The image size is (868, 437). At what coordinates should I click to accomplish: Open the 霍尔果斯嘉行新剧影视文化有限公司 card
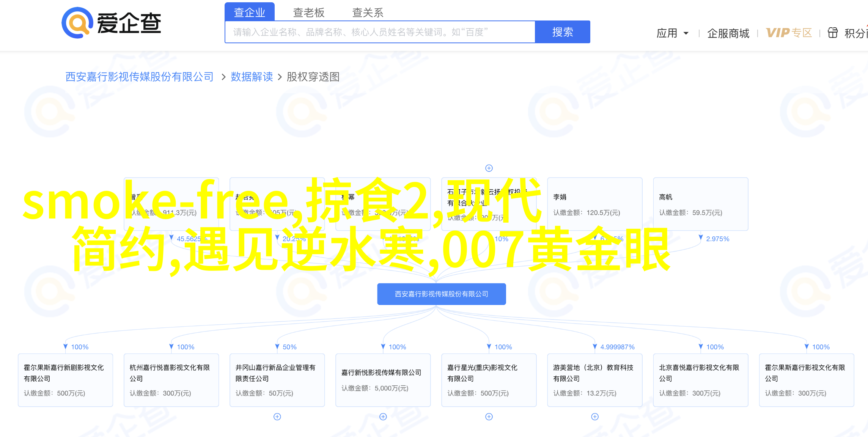(x=65, y=380)
